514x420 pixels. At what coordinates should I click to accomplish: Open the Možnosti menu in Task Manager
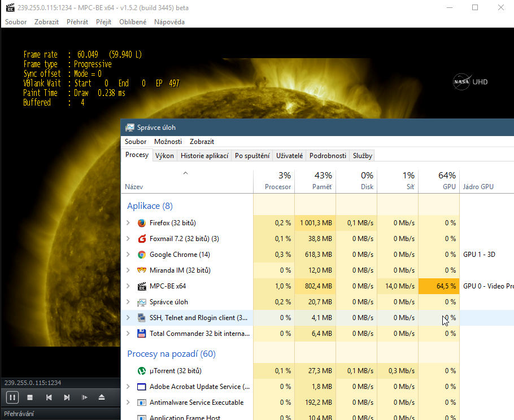coord(168,142)
